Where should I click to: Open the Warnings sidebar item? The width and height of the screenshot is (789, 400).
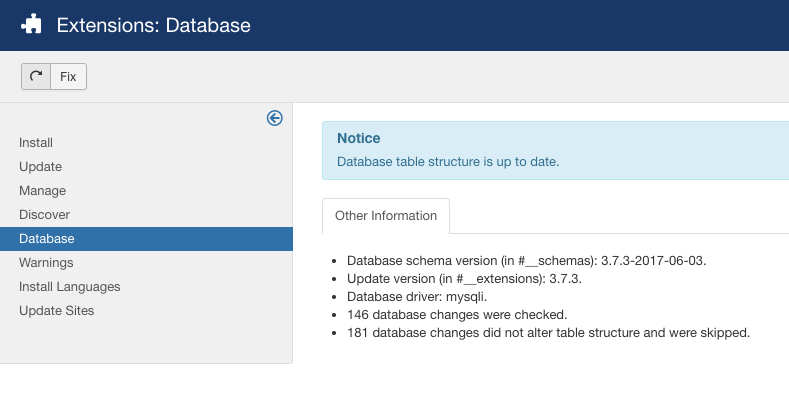(46, 263)
